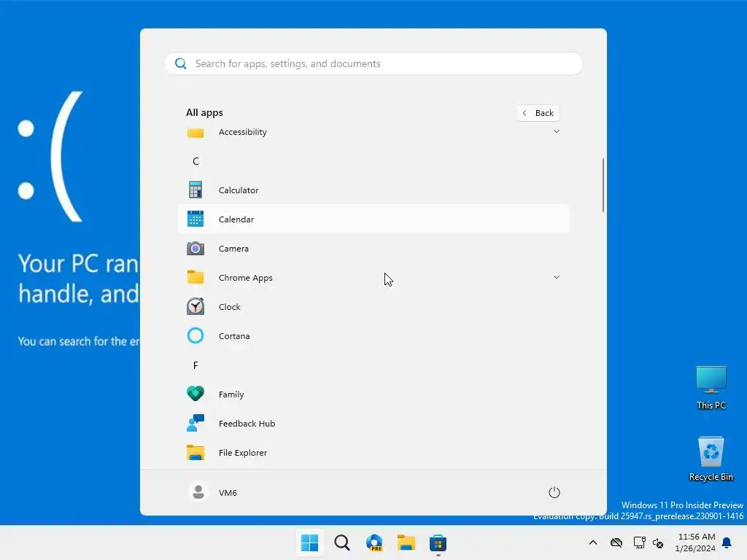
Task: Click the 'Calculator' label text
Action: pyautogui.click(x=239, y=190)
